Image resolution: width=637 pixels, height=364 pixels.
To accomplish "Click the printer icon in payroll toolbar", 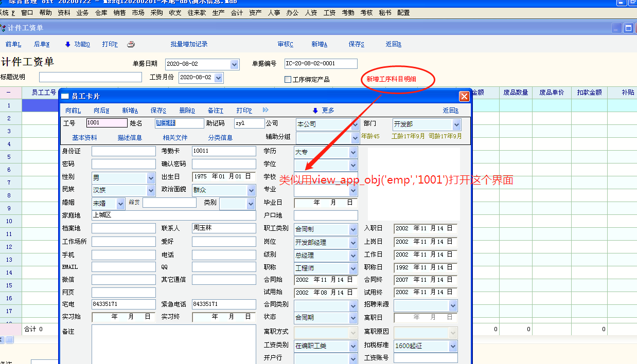I will [131, 44].
